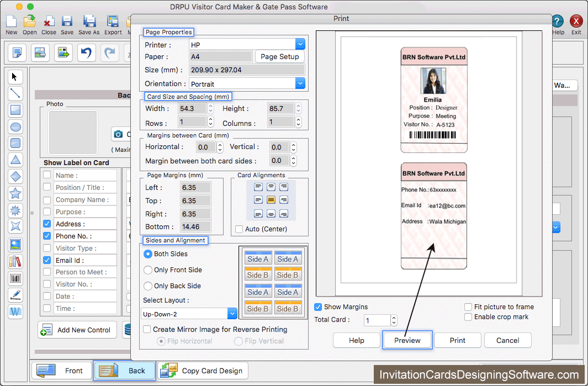The width and height of the screenshot is (588, 386).
Task: Select the Signature pen tool
Action: 15,295
